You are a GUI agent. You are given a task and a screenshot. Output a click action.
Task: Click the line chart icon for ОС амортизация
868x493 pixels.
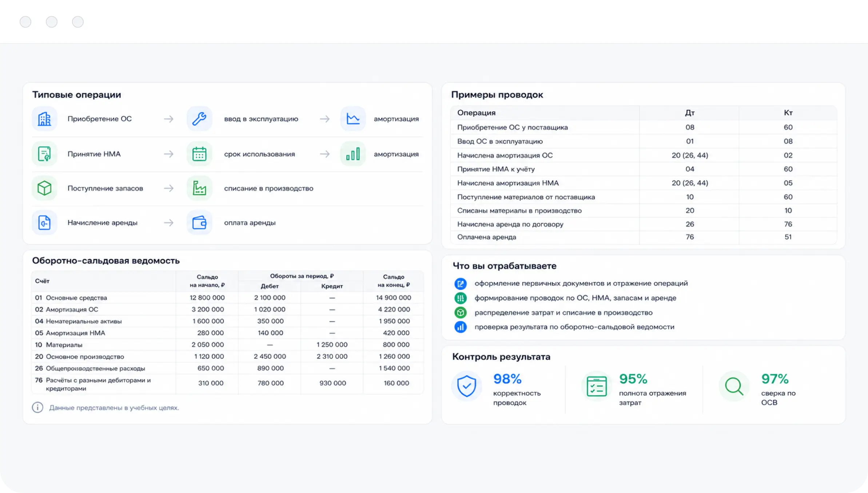point(353,119)
